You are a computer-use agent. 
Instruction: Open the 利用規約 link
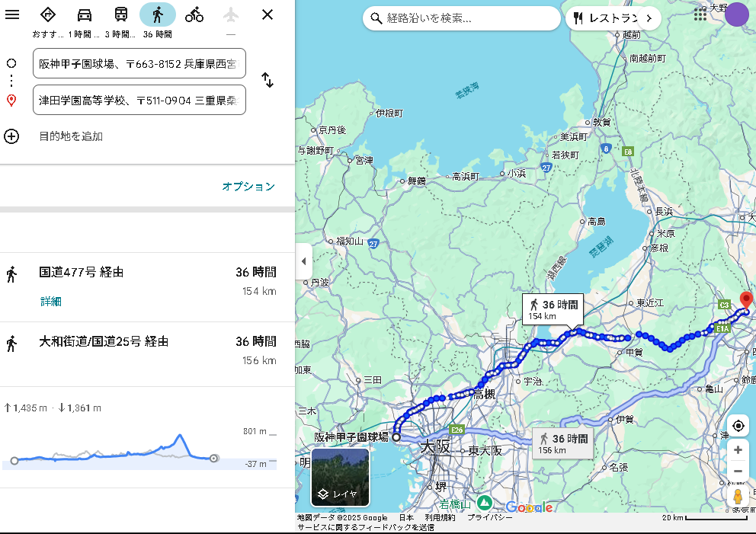440,517
